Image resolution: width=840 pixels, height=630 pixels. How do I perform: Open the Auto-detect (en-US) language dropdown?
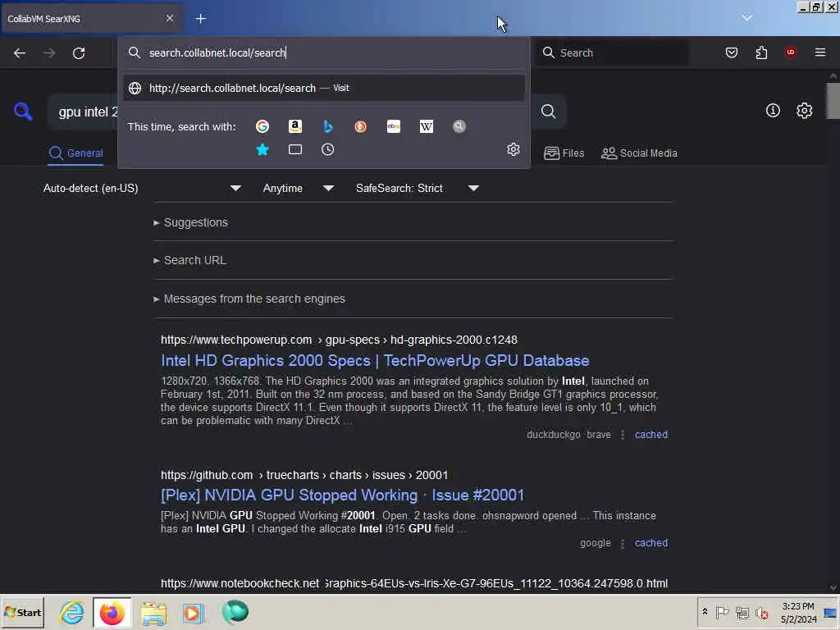(x=142, y=188)
